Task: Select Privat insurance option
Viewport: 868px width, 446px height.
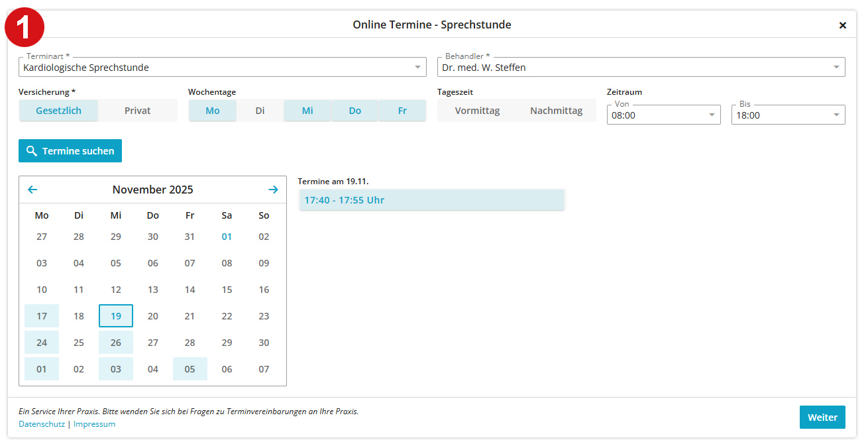Action: pos(138,111)
